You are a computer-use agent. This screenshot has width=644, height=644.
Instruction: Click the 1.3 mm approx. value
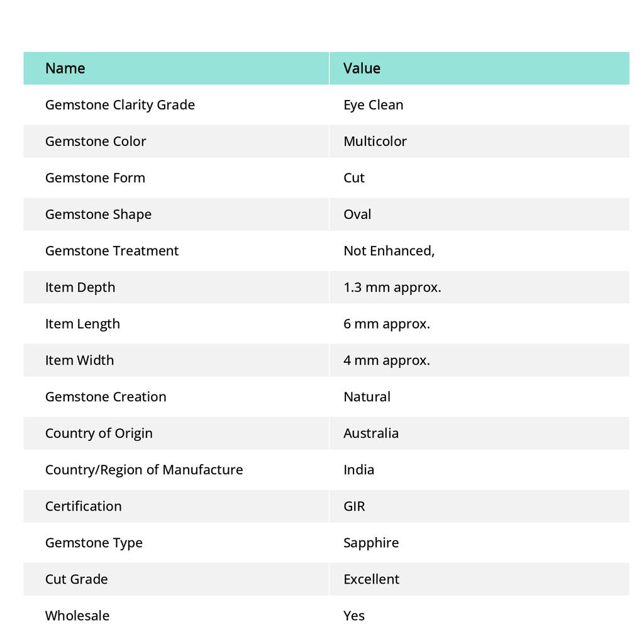pyautogui.click(x=392, y=287)
